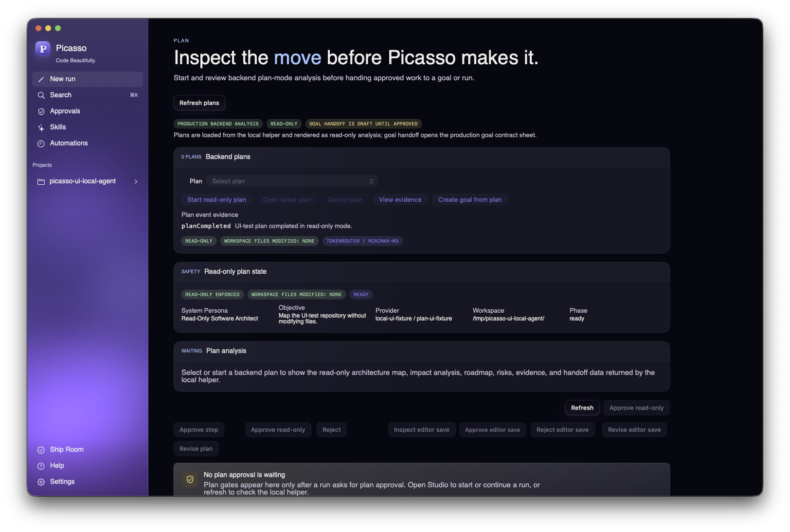Click the TOKENROUTER / MINIMAX-M3 tag
This screenshot has height=532, width=790.
click(362, 241)
